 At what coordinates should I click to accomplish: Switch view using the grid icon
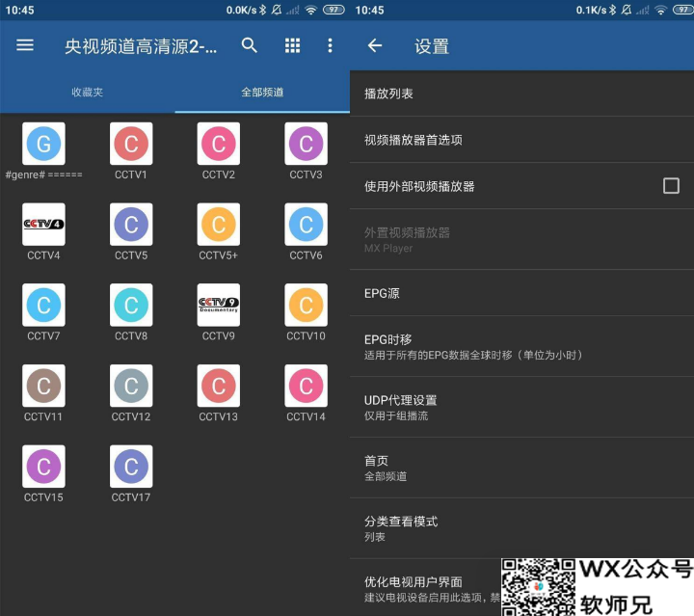click(x=292, y=45)
